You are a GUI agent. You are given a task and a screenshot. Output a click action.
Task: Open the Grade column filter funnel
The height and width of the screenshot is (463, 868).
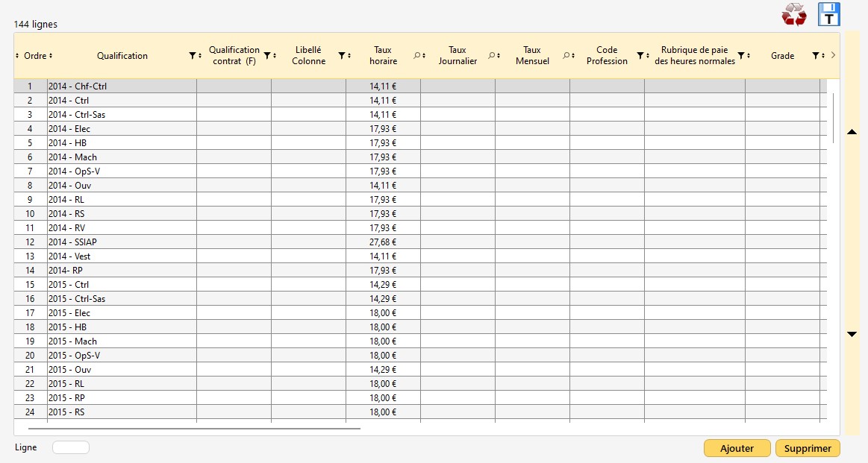tap(815, 56)
